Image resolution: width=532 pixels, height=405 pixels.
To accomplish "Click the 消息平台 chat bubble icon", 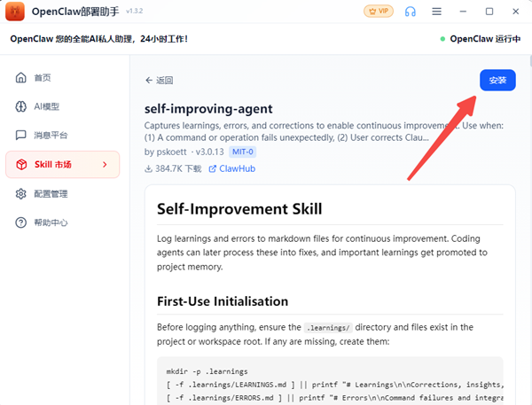I will (20, 135).
